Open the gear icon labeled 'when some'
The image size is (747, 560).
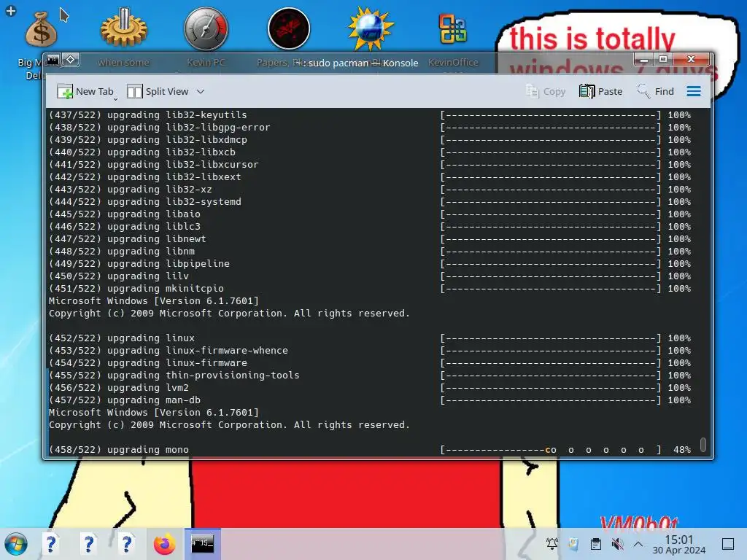point(124,29)
